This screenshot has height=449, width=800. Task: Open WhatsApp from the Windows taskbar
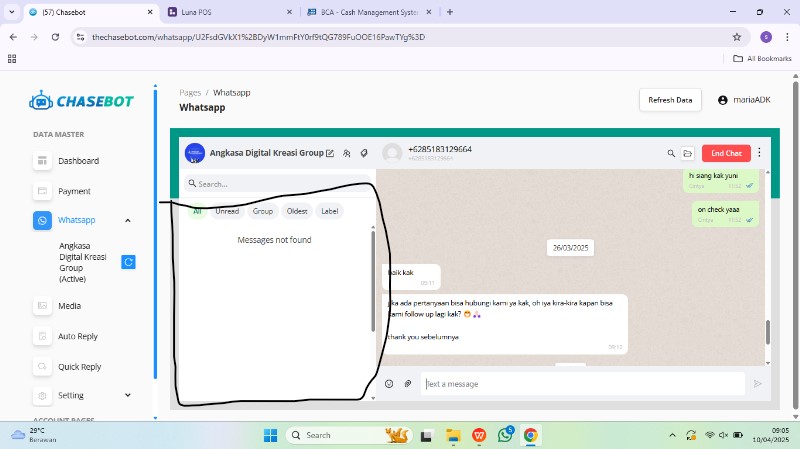tap(506, 435)
